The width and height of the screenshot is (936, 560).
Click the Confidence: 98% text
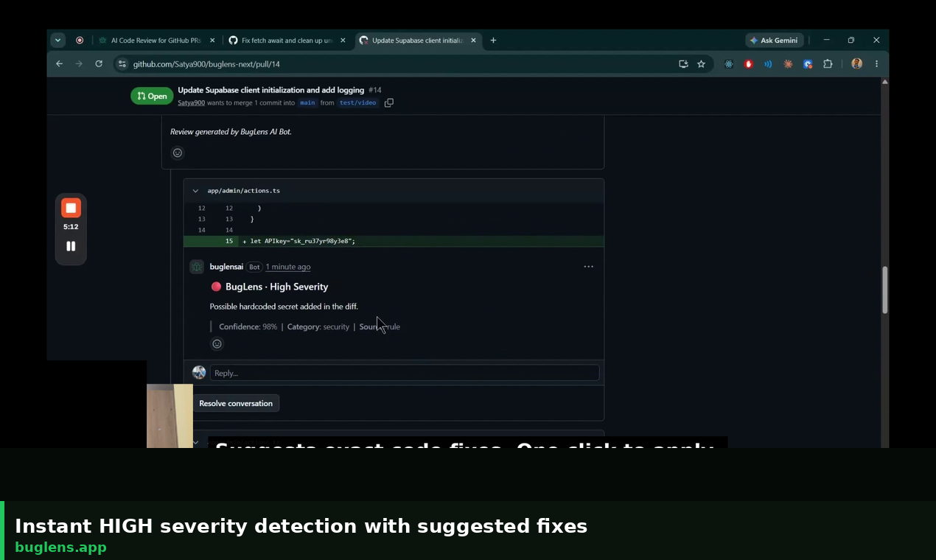tap(248, 326)
